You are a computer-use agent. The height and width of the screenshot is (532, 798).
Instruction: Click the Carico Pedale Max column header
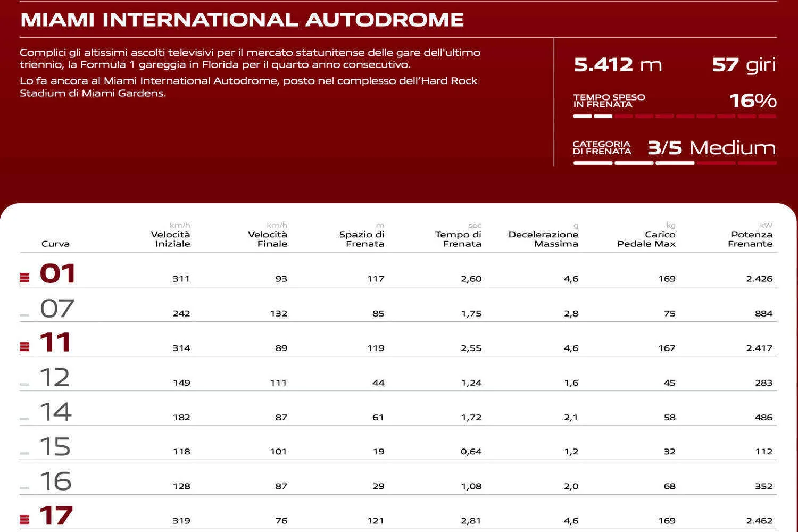(x=646, y=239)
